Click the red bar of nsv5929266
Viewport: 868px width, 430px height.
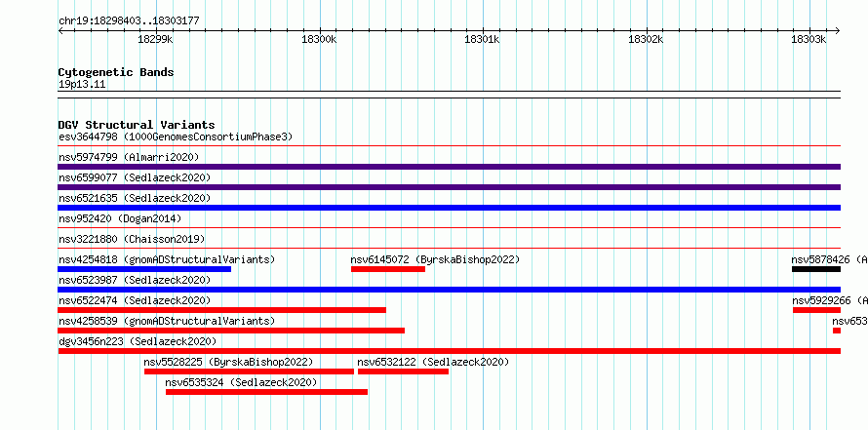(x=816, y=310)
